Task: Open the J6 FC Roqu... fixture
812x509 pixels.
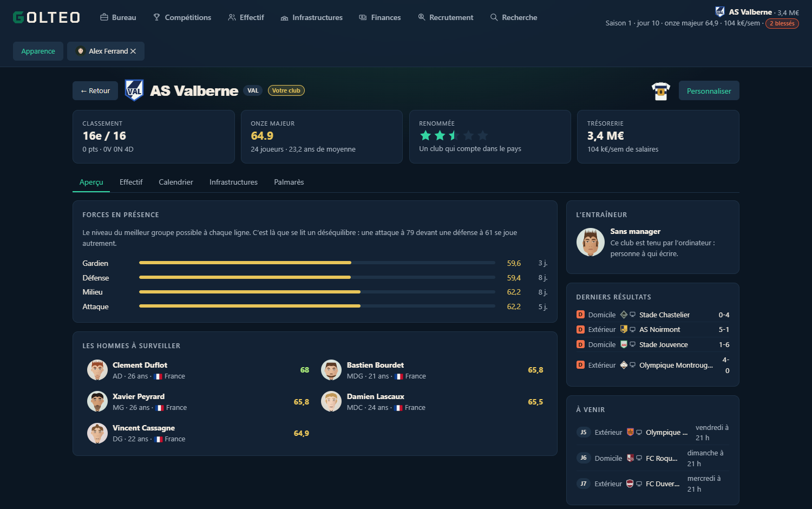Action: (x=653, y=458)
